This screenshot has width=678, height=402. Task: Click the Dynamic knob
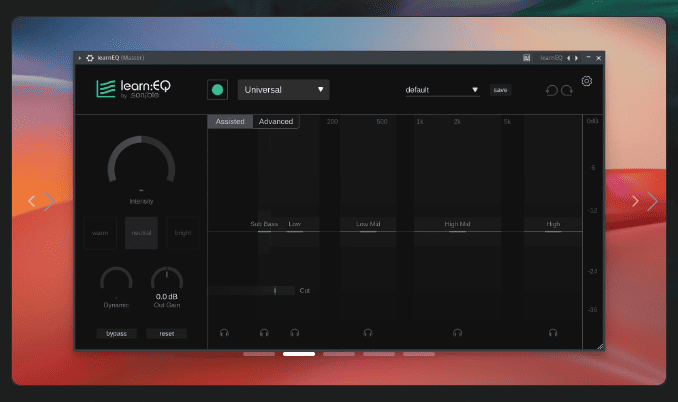(x=116, y=279)
